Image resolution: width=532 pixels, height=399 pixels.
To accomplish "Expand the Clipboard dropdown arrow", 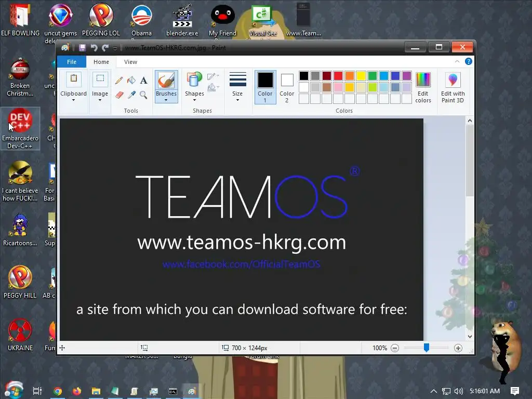I will (x=73, y=100).
